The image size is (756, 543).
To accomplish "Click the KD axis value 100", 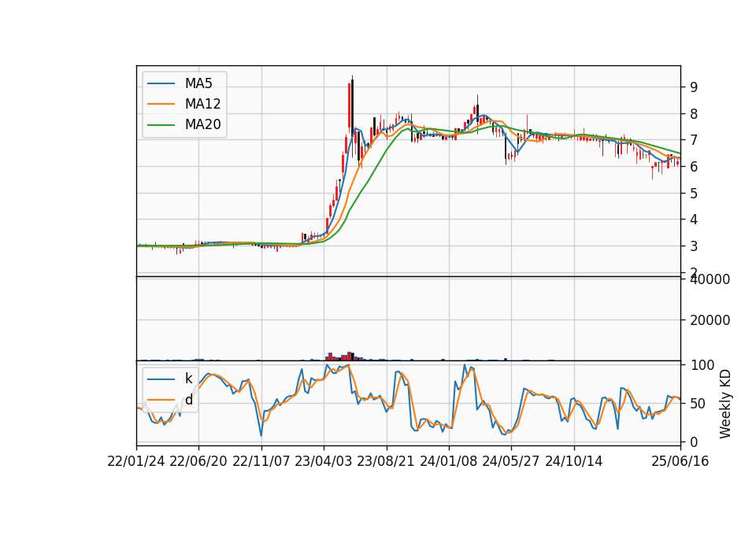I will tap(702, 365).
